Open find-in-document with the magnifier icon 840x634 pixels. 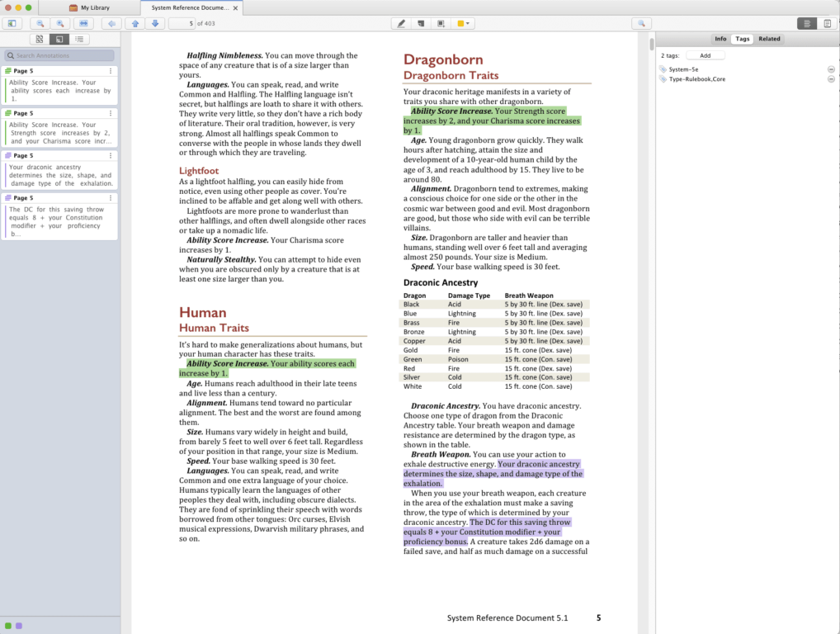[641, 22]
